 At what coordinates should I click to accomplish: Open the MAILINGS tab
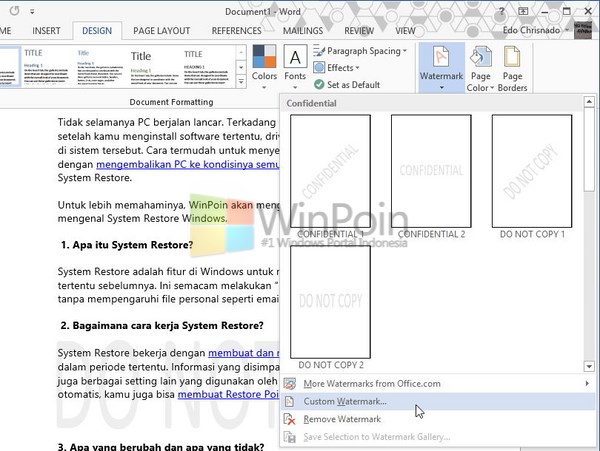[x=303, y=31]
